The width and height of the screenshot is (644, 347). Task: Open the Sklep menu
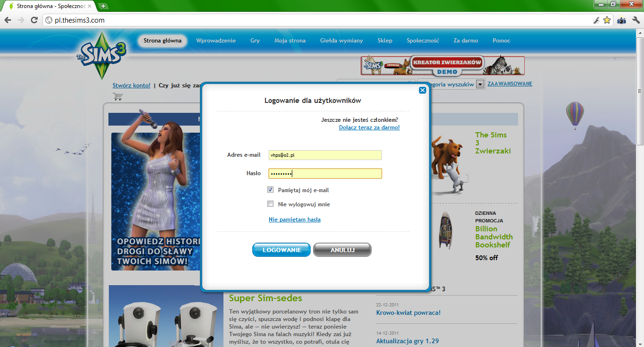pyautogui.click(x=385, y=41)
